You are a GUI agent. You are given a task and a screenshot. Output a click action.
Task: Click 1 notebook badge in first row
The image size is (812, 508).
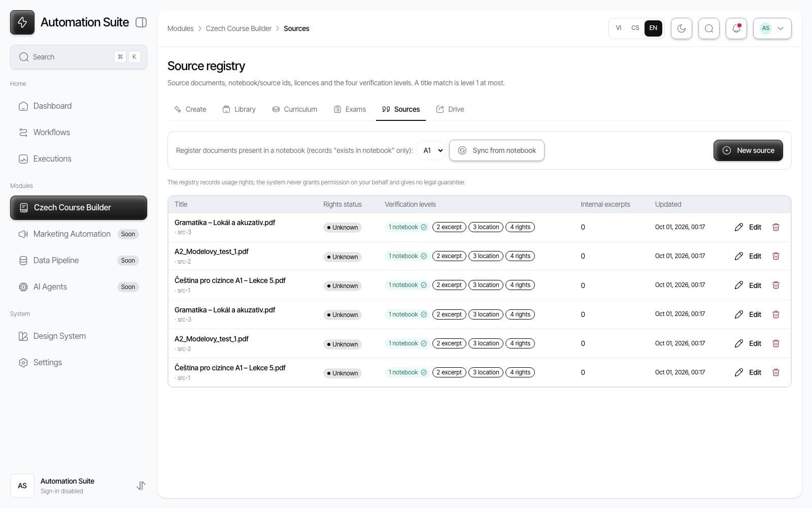[407, 227]
